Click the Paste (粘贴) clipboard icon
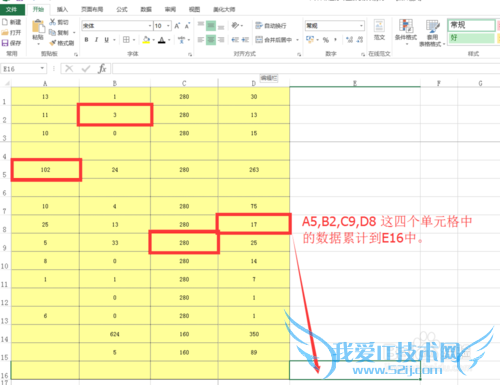Screen dimensions: 500x385 pos(38,27)
